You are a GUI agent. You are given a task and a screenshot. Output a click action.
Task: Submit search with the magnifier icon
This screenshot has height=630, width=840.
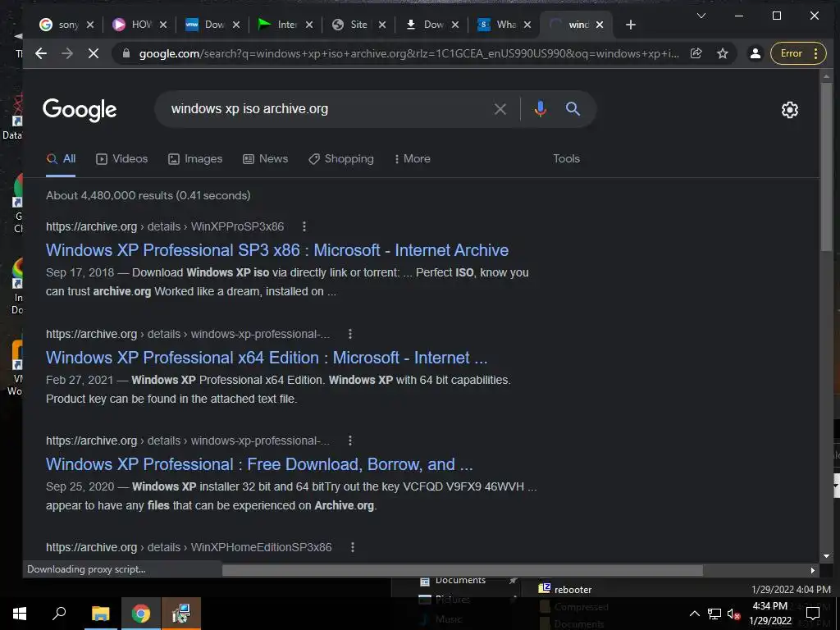[x=573, y=109]
